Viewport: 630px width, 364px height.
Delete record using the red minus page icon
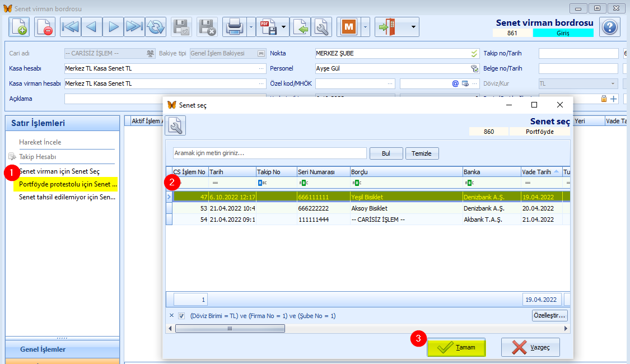click(45, 27)
